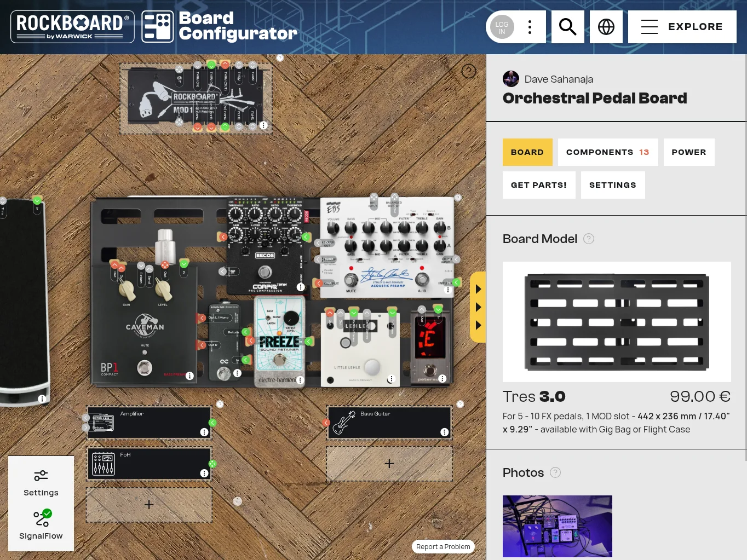747x560 pixels.
Task: Switch to the COMPONENTS tab
Action: (x=608, y=152)
